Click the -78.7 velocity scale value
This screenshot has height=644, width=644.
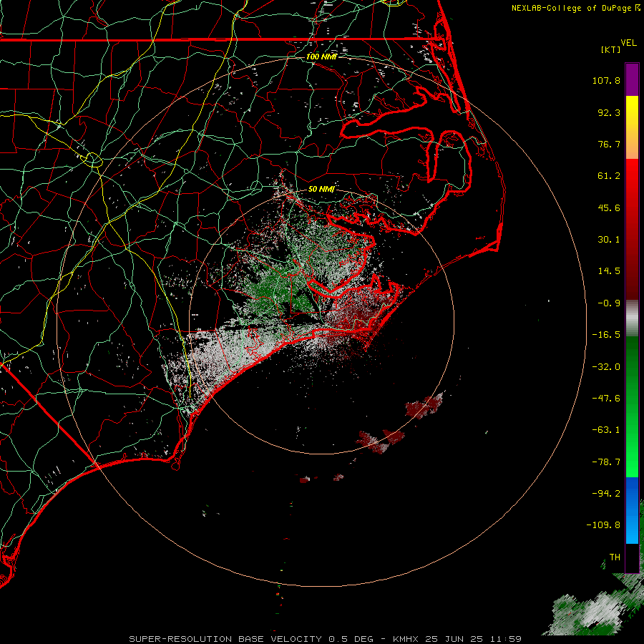point(606,462)
